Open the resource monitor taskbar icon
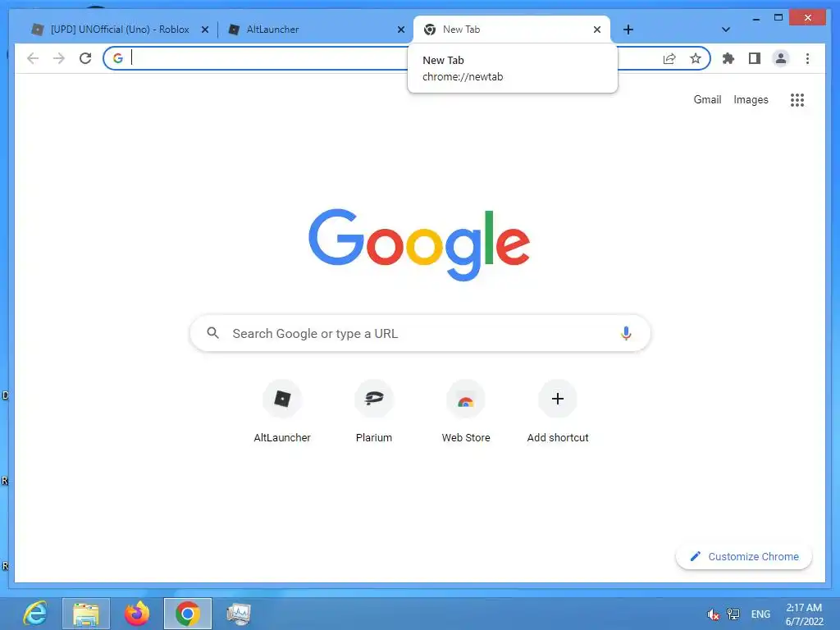 239,614
